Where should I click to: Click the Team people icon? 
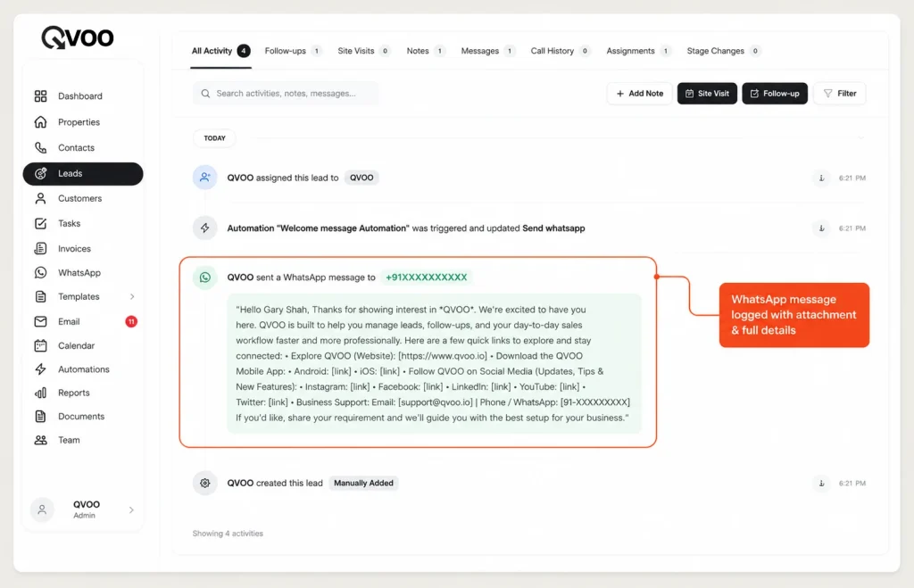pyautogui.click(x=40, y=440)
